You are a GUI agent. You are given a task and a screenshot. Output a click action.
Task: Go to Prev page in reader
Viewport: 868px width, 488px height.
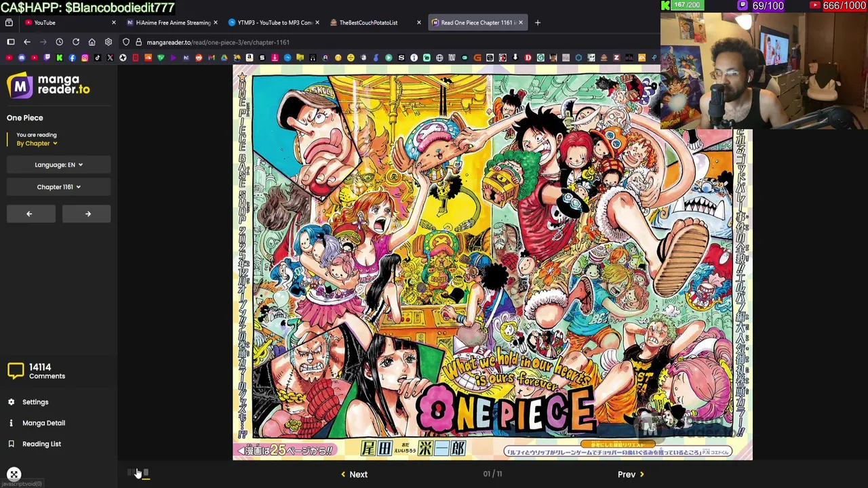click(x=631, y=474)
